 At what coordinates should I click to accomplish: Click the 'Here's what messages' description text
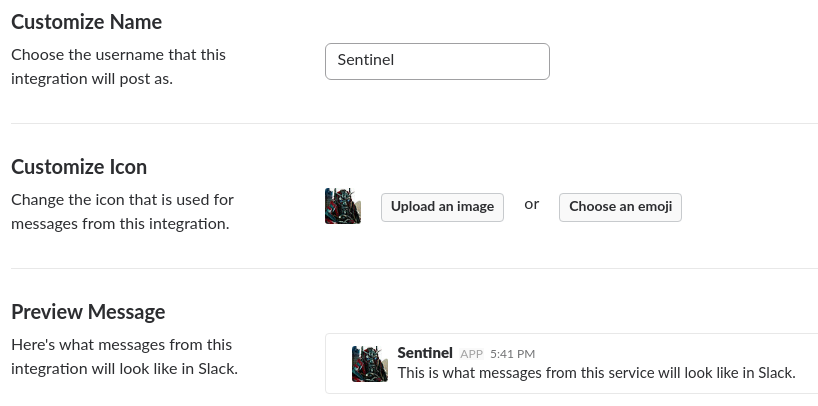124,357
